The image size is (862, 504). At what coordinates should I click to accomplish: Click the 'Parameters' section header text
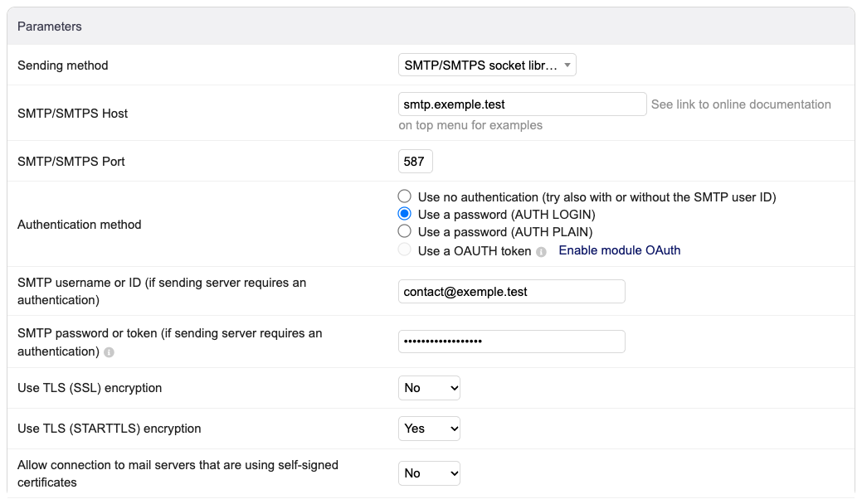coord(50,27)
